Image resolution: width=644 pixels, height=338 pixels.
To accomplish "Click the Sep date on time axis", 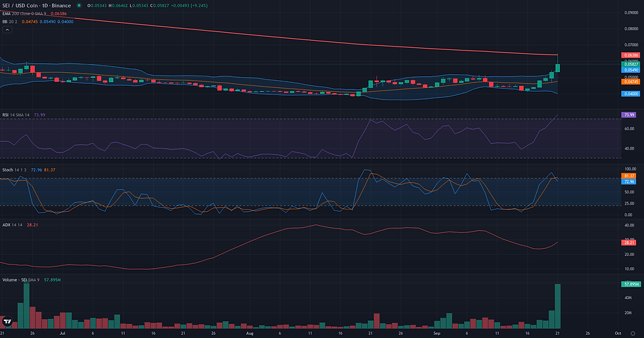I will click(436, 333).
